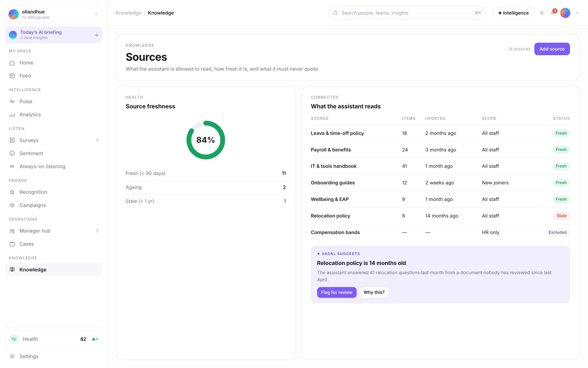588x368 pixels.
Task: Click the Cases briefcase icon
Action: (12, 244)
